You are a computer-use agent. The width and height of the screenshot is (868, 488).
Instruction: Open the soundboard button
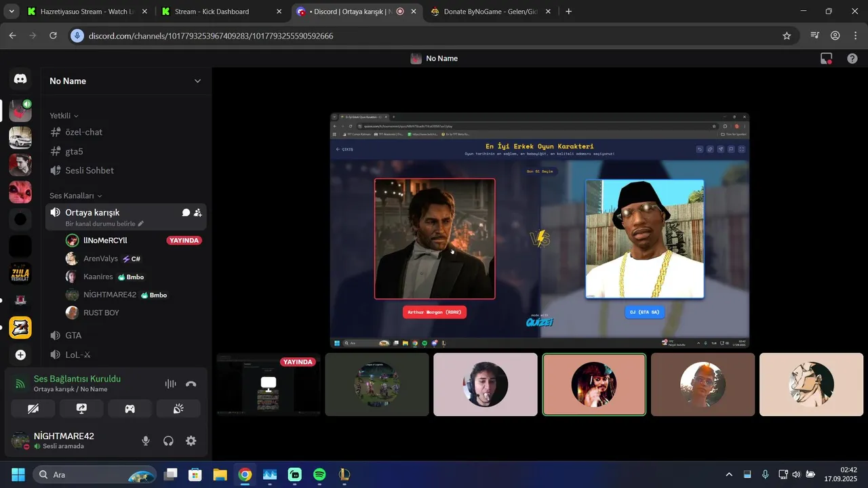pos(178,409)
